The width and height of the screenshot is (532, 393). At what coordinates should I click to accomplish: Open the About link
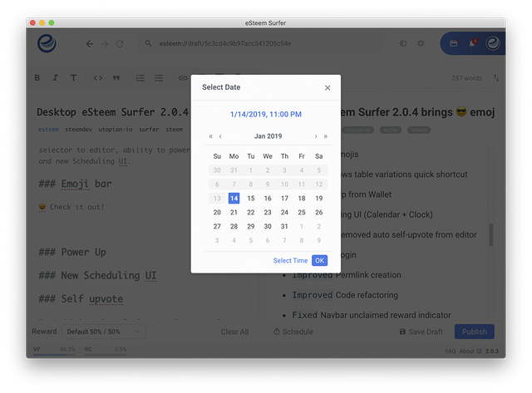click(x=470, y=351)
